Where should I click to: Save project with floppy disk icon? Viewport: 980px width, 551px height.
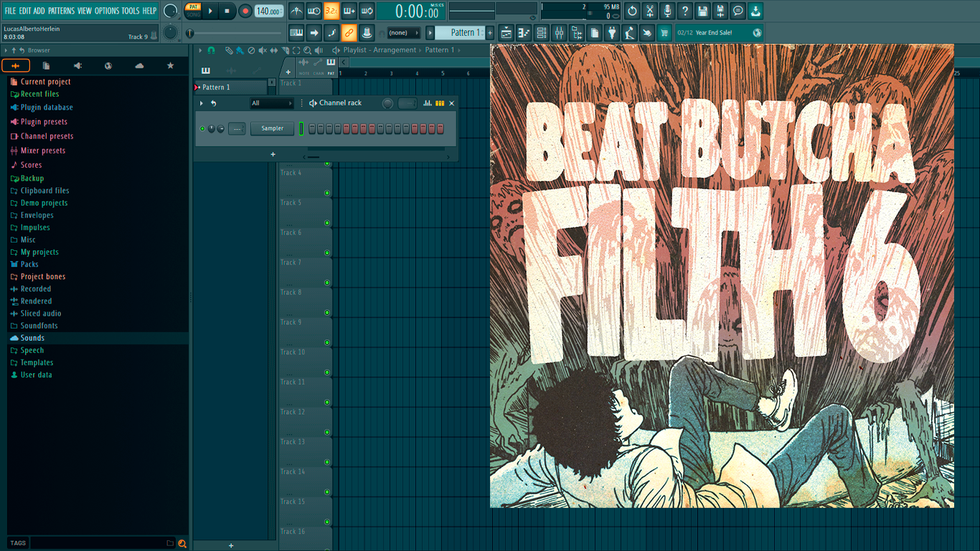click(702, 11)
